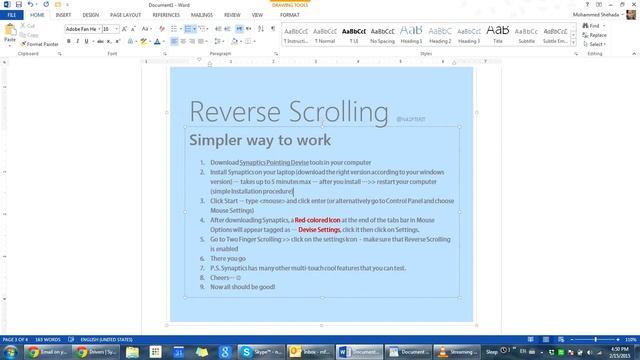Screen dimensions: 640x360
Task: Justify the text
Action: (201, 41)
